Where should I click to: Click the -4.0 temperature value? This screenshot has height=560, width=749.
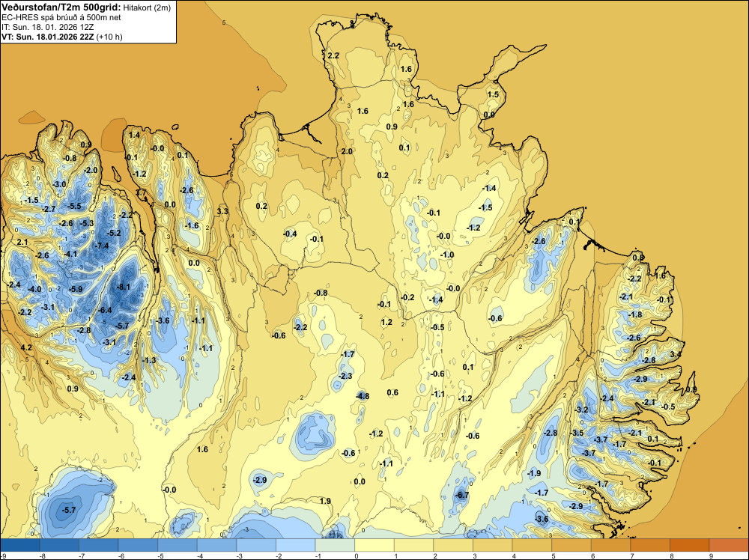(x=35, y=289)
